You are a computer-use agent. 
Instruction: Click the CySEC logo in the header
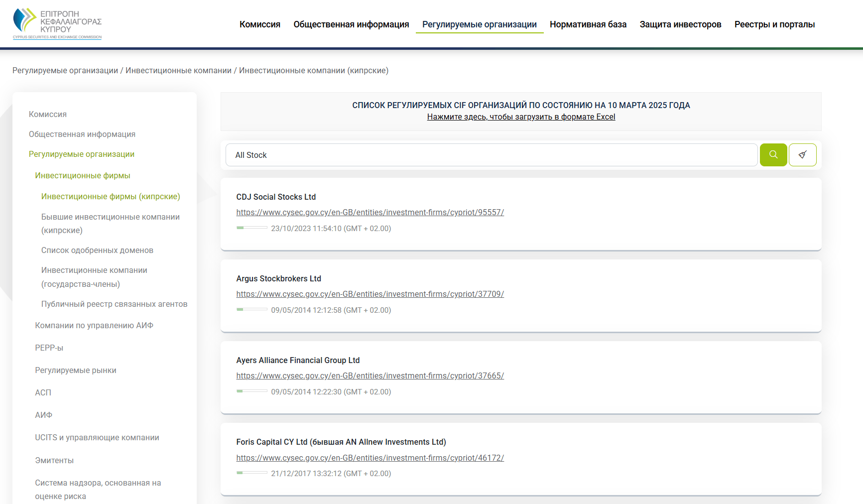(57, 24)
